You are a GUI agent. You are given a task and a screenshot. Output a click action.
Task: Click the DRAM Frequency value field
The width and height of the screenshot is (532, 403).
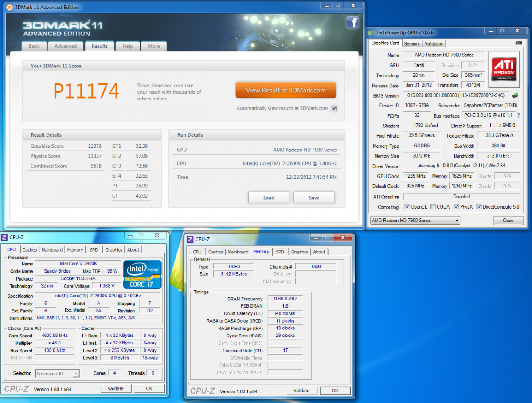(x=286, y=299)
